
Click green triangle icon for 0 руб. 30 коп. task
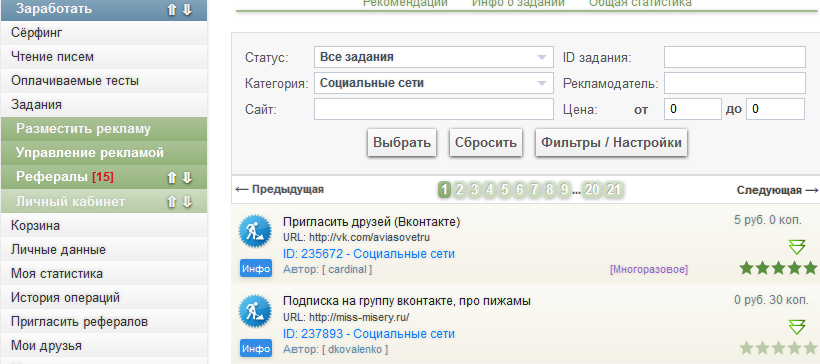(796, 327)
